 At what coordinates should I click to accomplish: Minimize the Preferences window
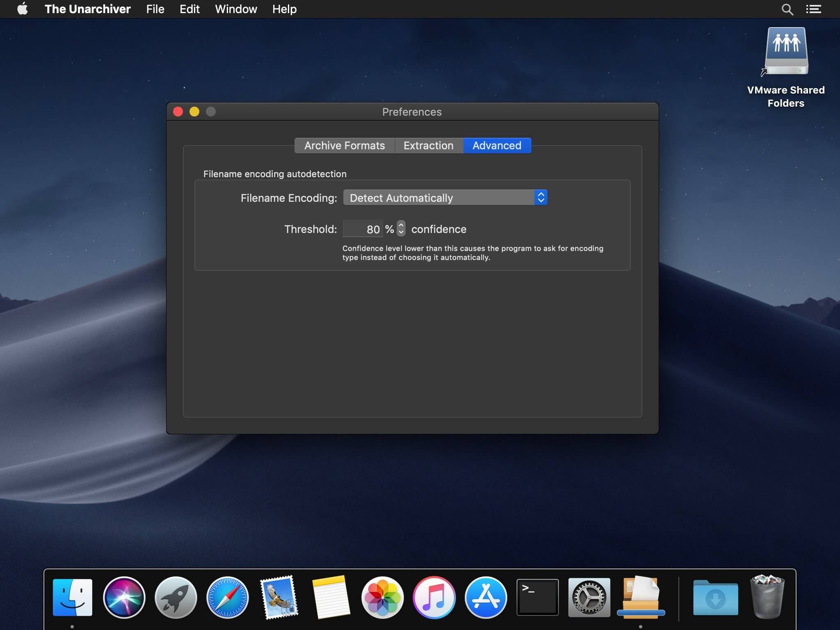(194, 112)
